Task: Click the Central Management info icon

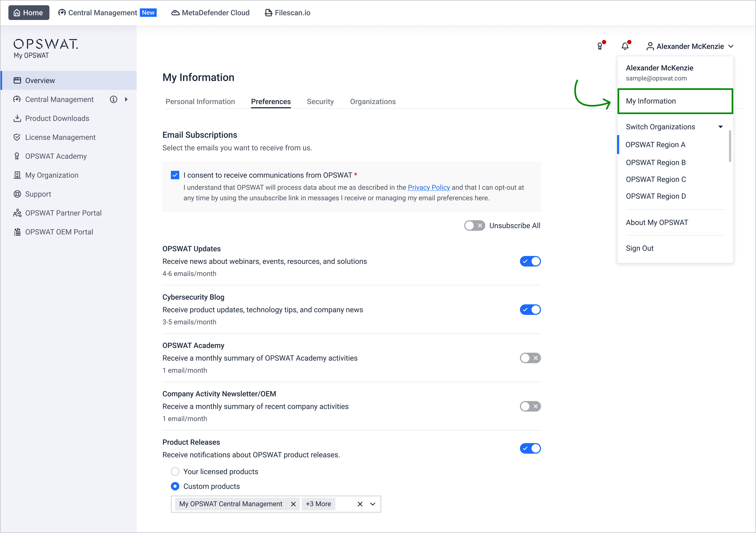Action: click(114, 99)
